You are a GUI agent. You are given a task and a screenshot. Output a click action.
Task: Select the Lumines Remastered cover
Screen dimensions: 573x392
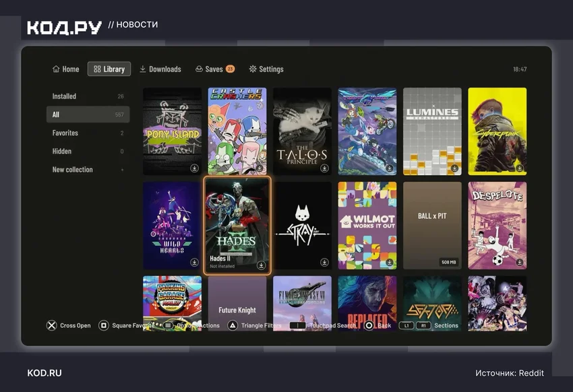click(432, 131)
